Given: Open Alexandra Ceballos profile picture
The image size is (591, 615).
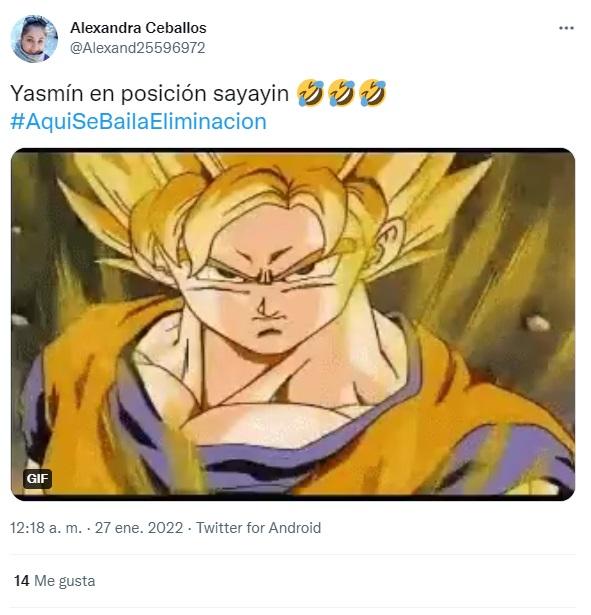Looking at the screenshot, I should (x=34, y=38).
